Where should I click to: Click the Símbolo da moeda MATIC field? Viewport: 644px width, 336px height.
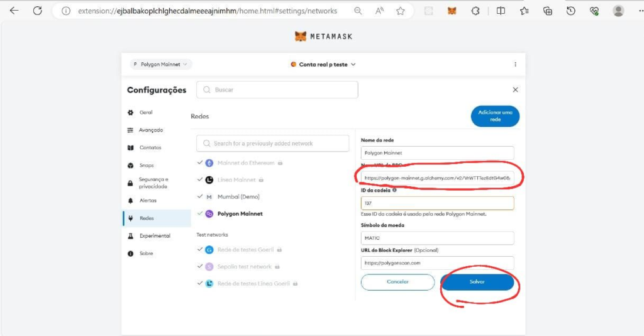pyautogui.click(x=438, y=238)
